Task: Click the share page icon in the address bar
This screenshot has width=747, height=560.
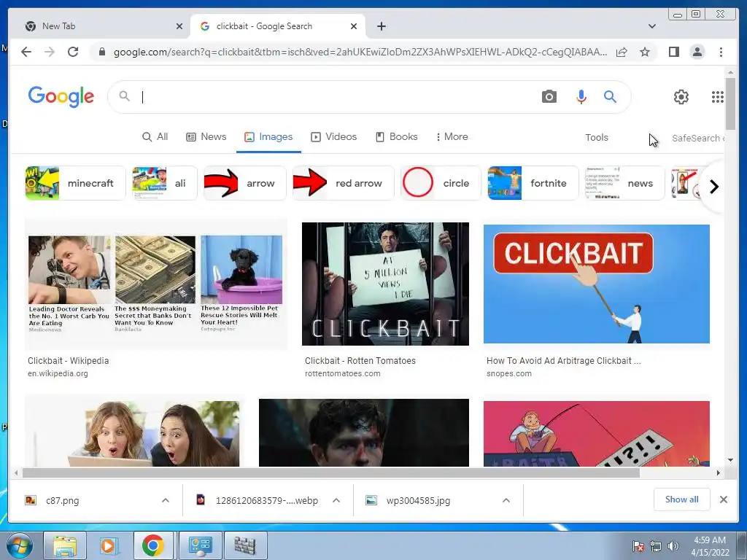Action: click(622, 52)
